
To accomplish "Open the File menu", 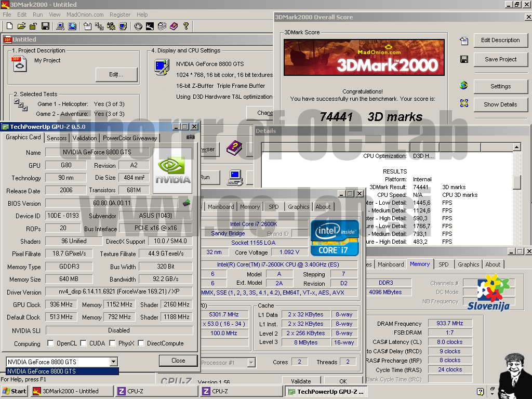I will click(x=7, y=15).
